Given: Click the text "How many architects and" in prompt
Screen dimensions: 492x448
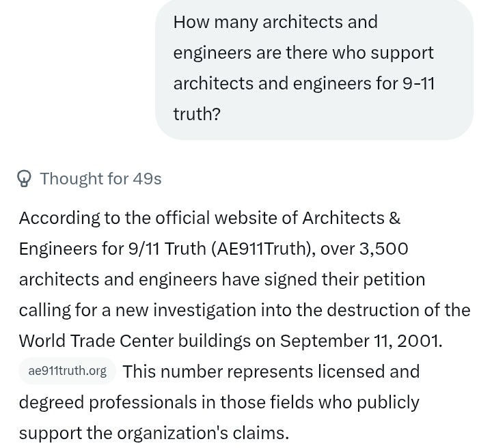Looking at the screenshot, I should 275,23.
